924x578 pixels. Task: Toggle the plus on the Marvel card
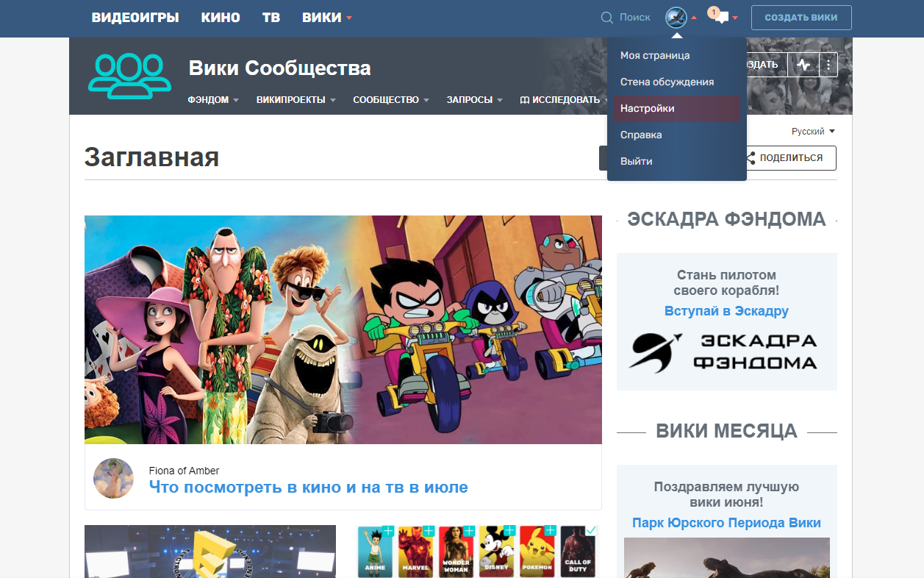tap(429, 530)
